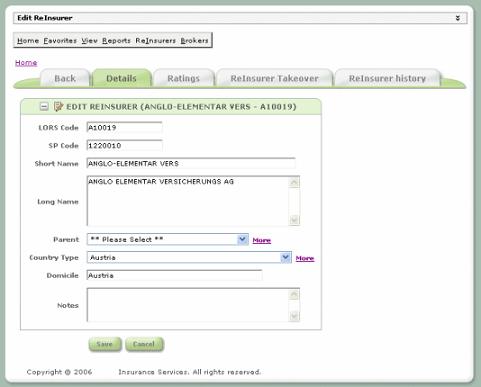
Task: Click inside the Long Name text area
Action: (x=188, y=201)
